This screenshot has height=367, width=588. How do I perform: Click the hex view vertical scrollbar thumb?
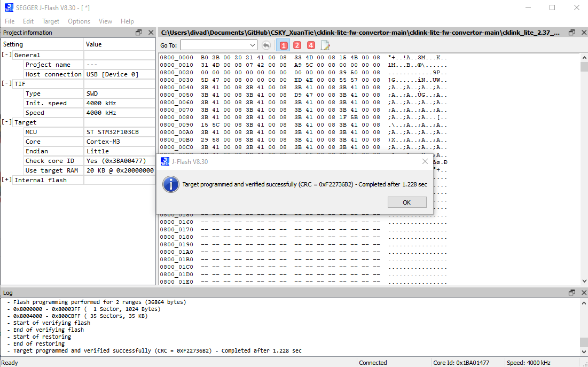click(x=584, y=67)
